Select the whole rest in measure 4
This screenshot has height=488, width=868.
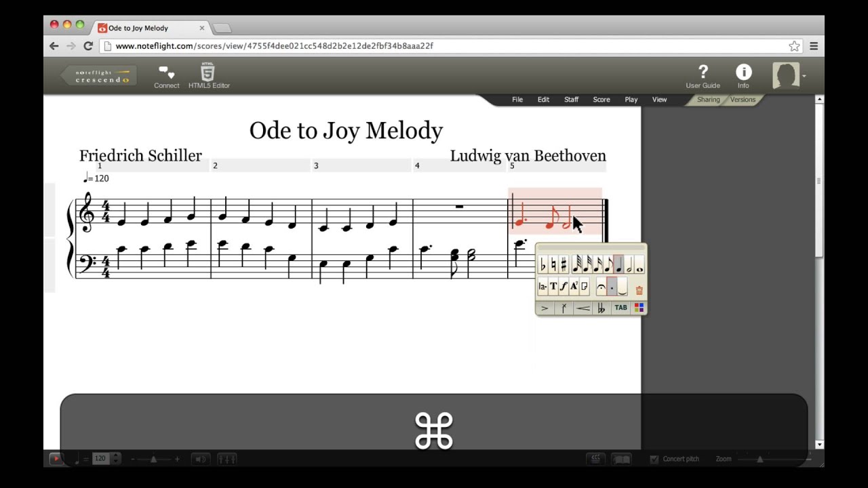coord(460,207)
